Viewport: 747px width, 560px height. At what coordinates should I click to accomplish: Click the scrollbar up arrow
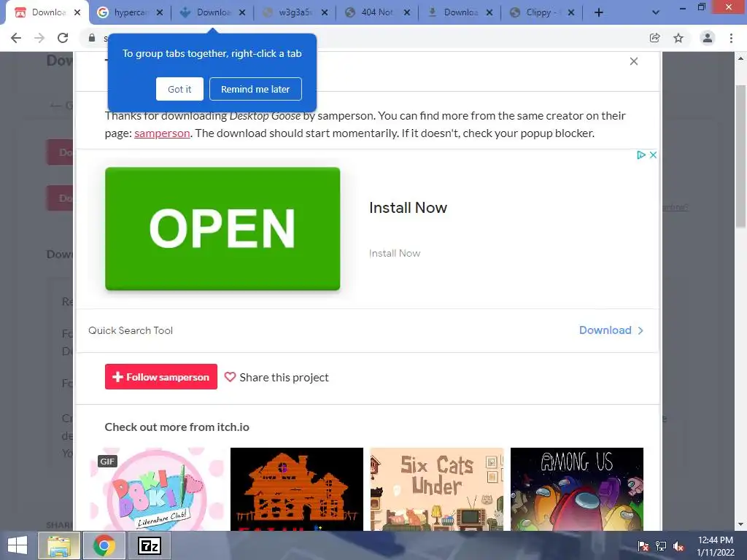(x=740, y=58)
